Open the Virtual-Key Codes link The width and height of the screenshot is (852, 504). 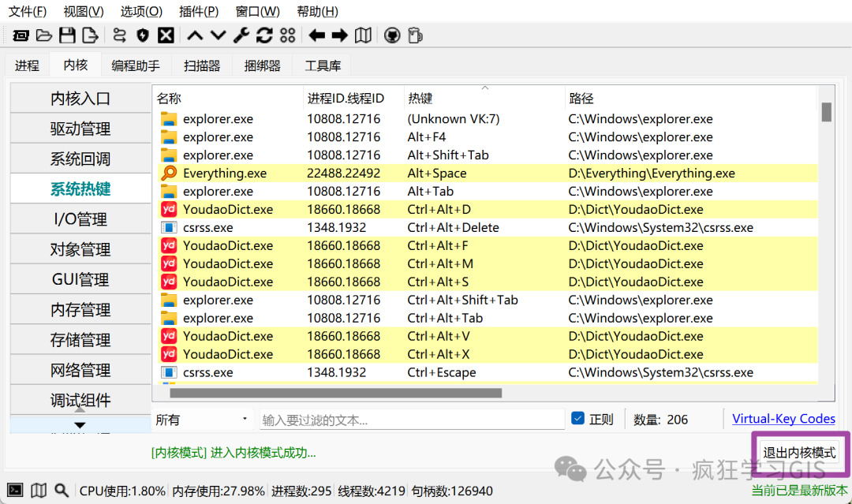783,418
